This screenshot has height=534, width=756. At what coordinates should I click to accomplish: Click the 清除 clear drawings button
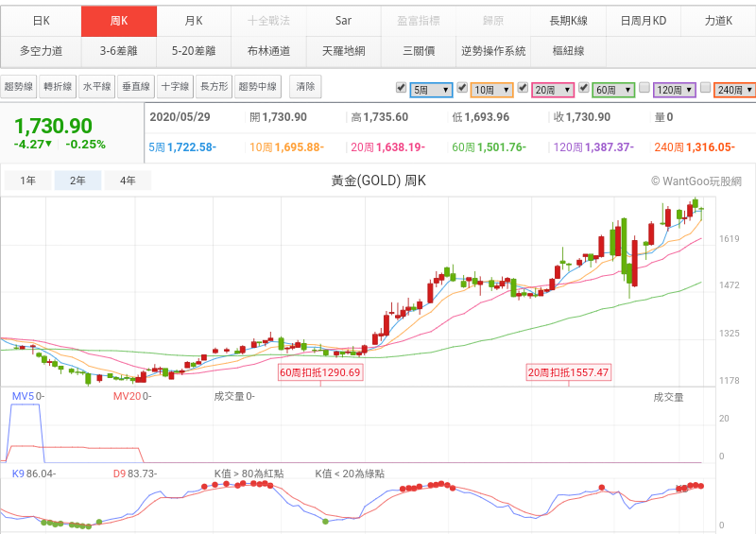coord(305,87)
